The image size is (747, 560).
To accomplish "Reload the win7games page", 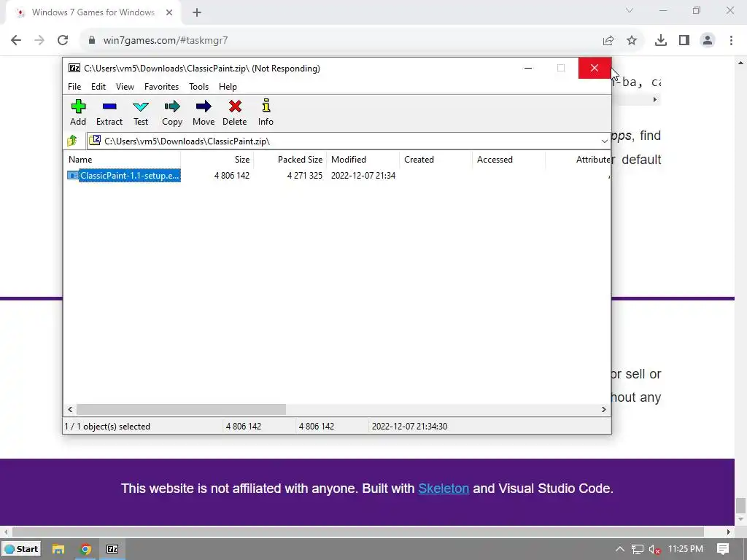I will click(x=63, y=41).
